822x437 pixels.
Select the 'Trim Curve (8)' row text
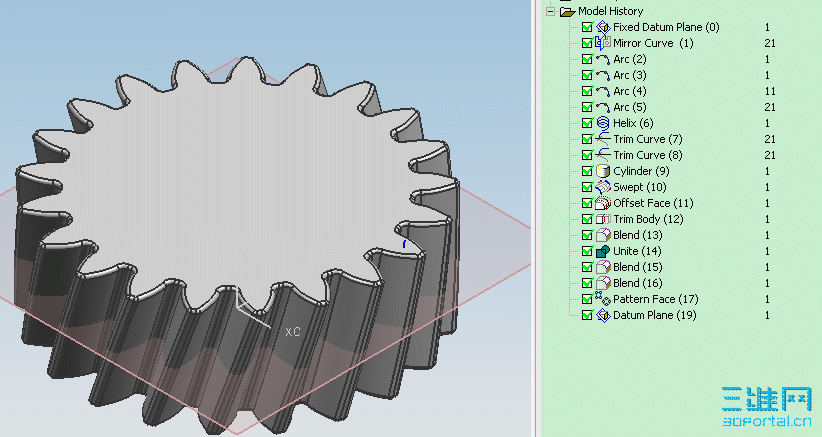(648, 155)
